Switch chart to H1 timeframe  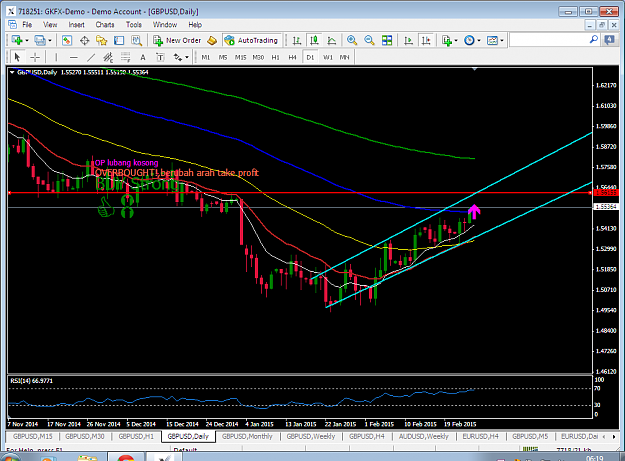[275, 57]
